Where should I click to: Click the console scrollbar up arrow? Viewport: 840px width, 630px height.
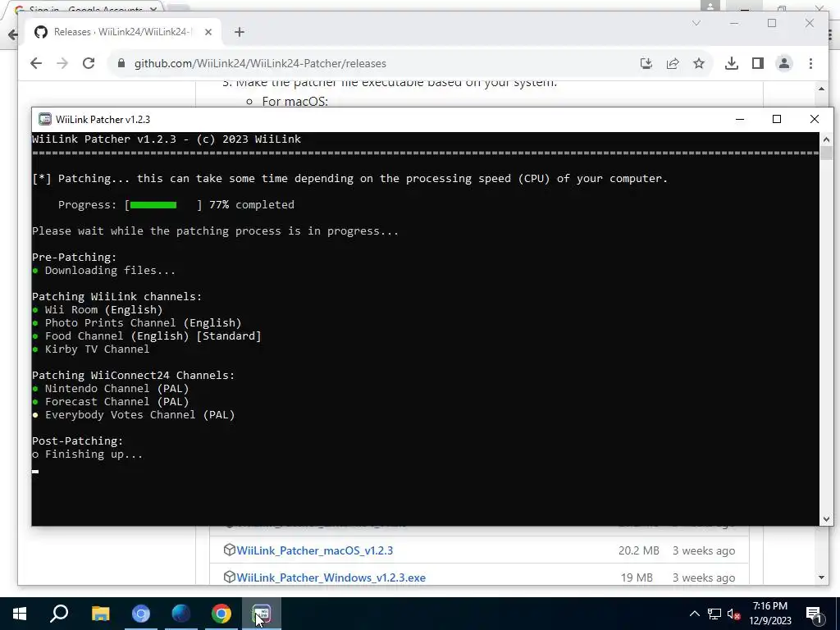pyautogui.click(x=826, y=139)
